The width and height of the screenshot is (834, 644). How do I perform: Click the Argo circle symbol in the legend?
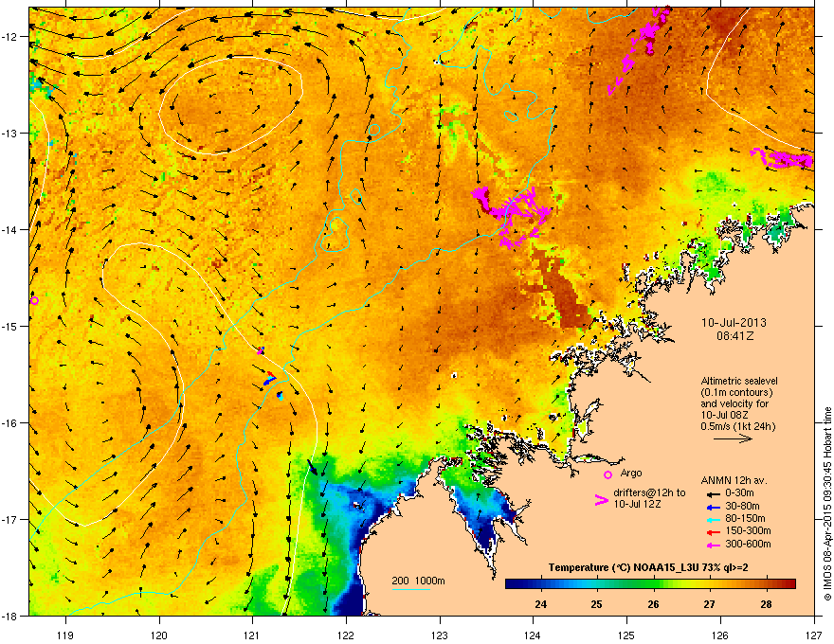click(607, 474)
